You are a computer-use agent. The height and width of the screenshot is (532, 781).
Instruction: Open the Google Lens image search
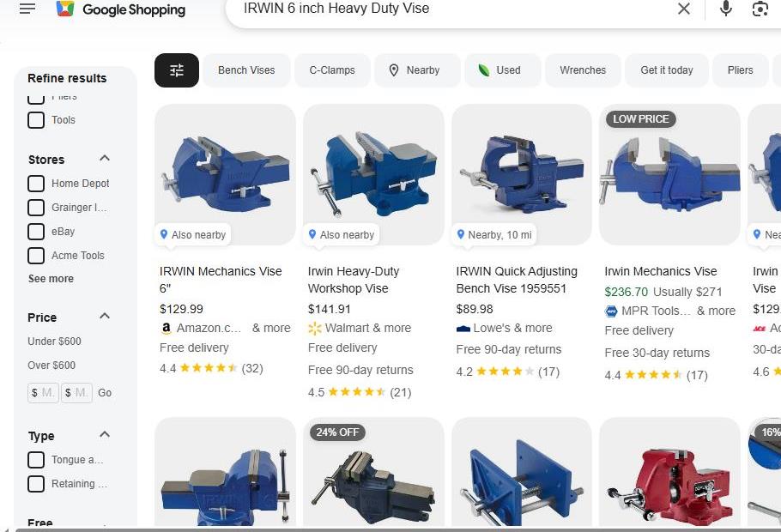click(760, 9)
